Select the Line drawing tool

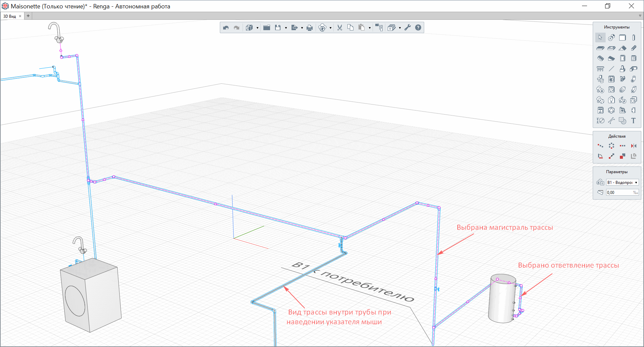[611, 69]
